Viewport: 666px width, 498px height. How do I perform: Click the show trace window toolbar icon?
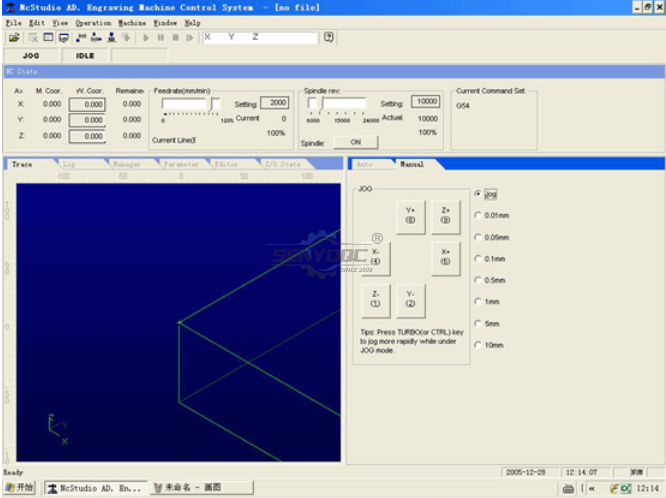click(x=64, y=38)
